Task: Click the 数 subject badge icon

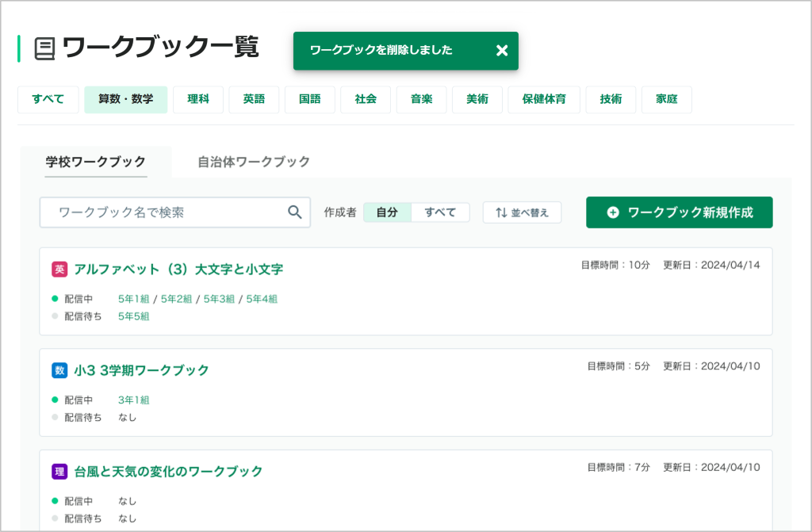Action: point(59,370)
